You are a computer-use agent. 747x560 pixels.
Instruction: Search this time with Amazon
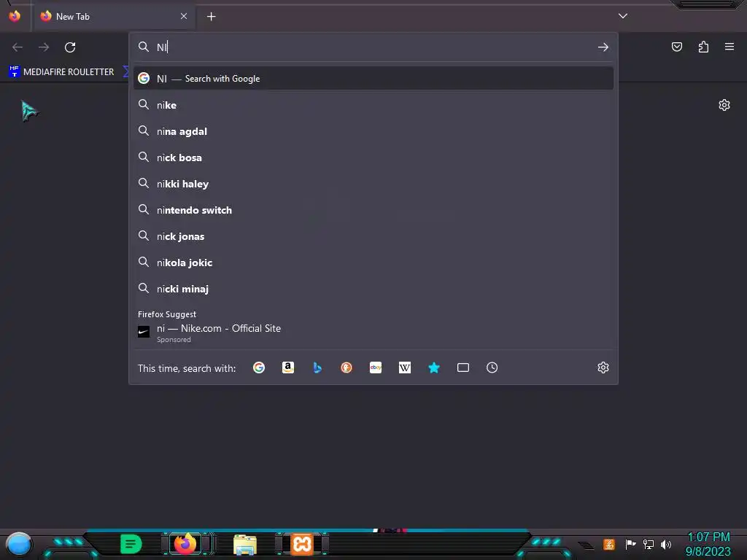pos(287,367)
